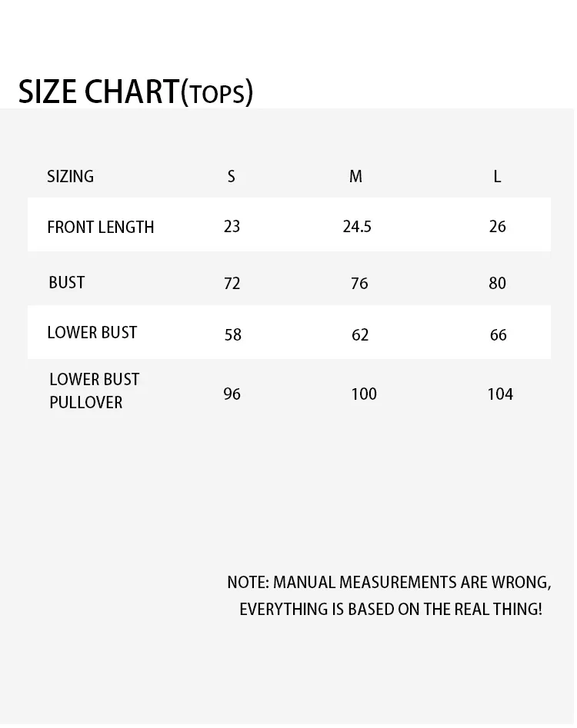Click the lower bust value 66

coord(499,334)
